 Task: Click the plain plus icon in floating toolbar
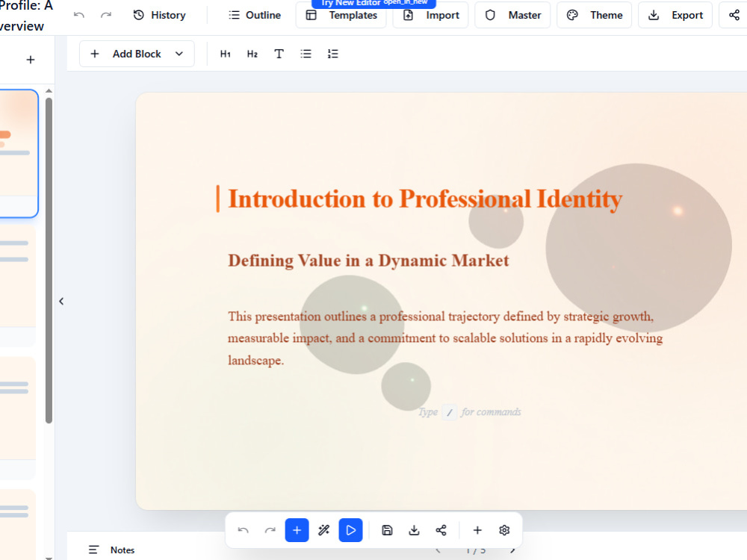coord(477,530)
